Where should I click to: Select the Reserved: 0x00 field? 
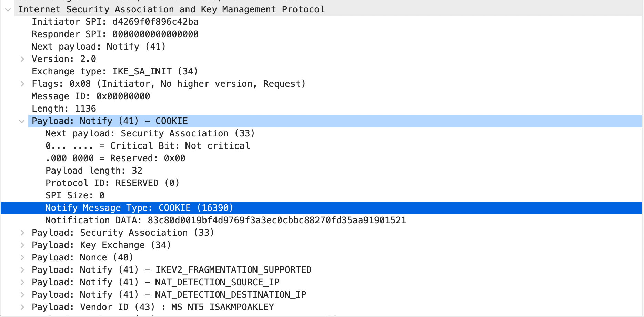point(115,158)
